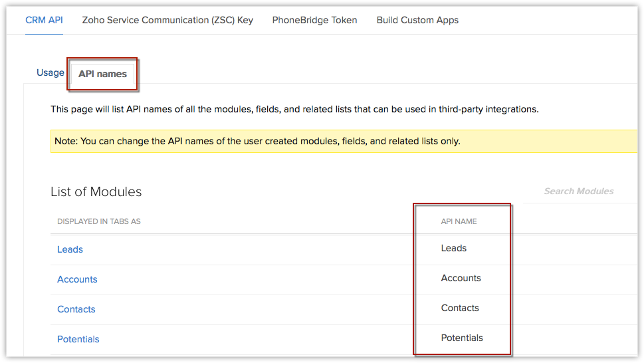The height and width of the screenshot is (363, 644).
Task: Click the API names page description text
Action: click(294, 109)
